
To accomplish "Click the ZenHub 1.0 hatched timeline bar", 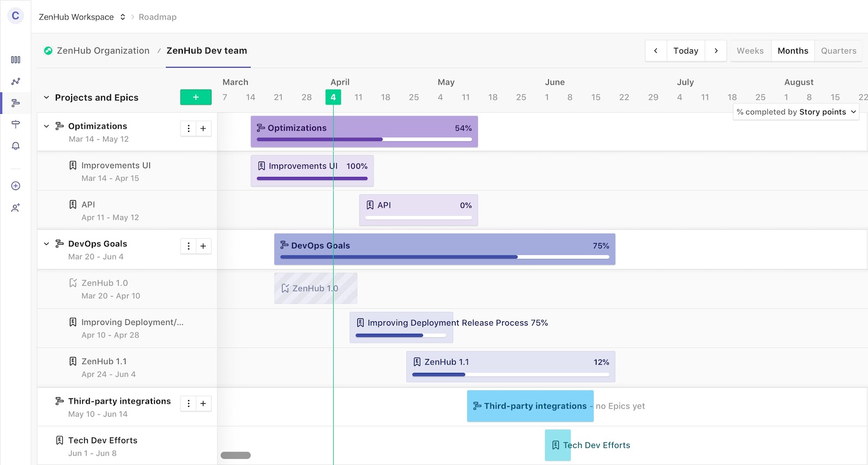I will click(316, 288).
